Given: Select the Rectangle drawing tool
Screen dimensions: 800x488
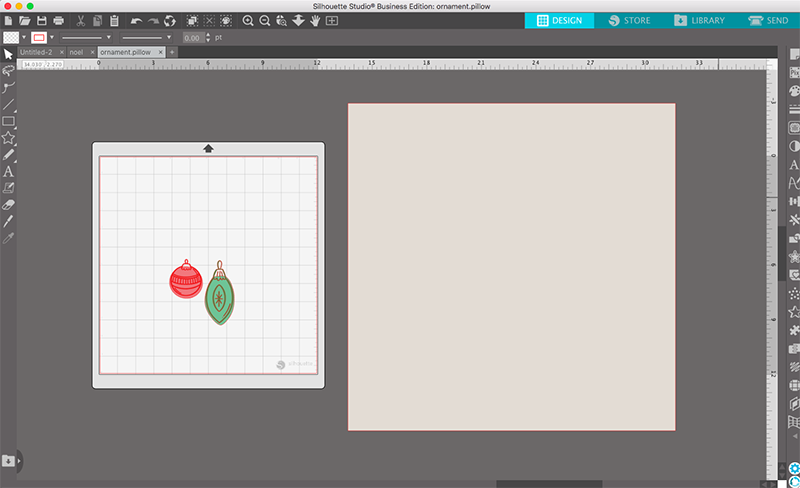Looking at the screenshot, I should (8, 121).
